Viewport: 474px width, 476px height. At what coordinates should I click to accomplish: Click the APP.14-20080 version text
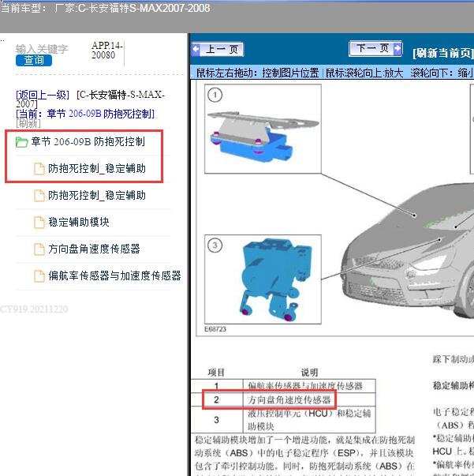(x=106, y=51)
